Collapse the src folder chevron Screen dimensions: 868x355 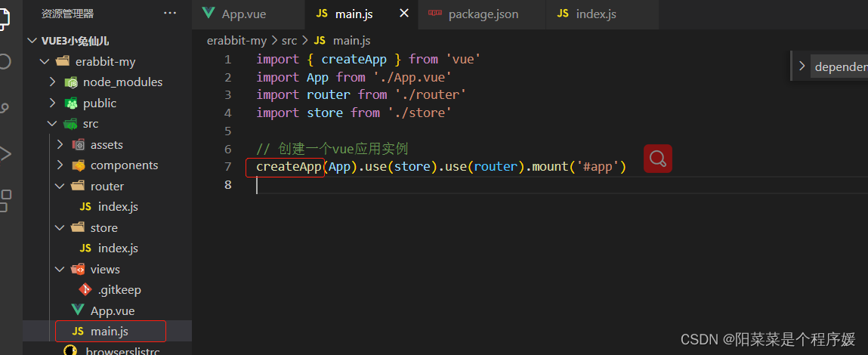pyautogui.click(x=53, y=124)
